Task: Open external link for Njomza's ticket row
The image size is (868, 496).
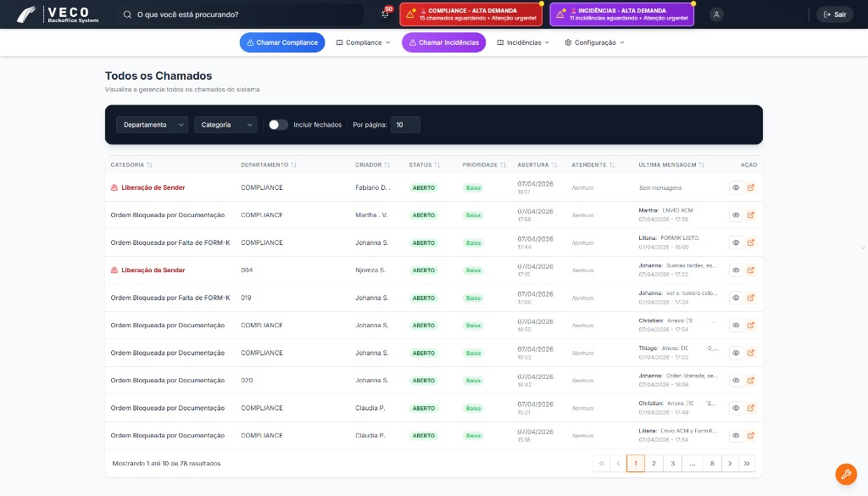Action: 751,270
